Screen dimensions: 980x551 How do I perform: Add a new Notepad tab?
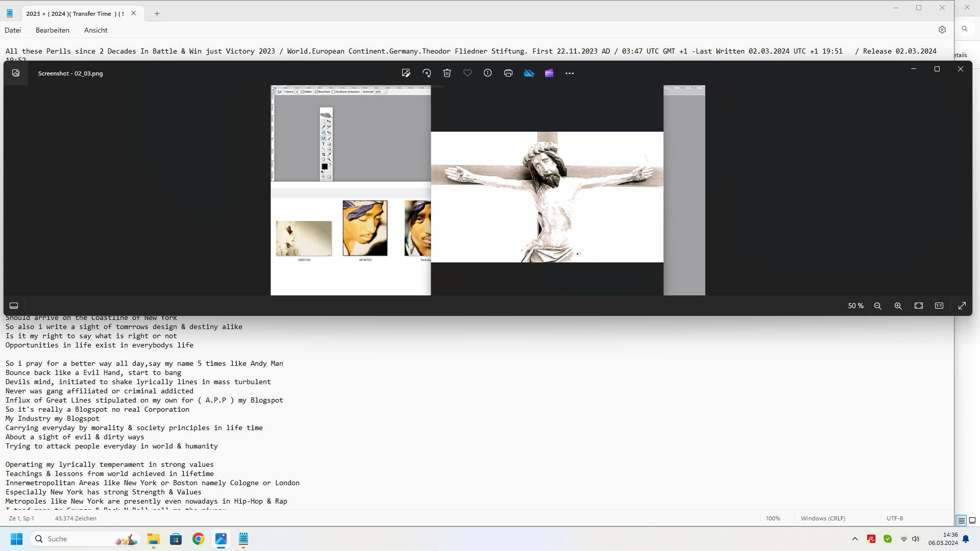[x=157, y=14]
